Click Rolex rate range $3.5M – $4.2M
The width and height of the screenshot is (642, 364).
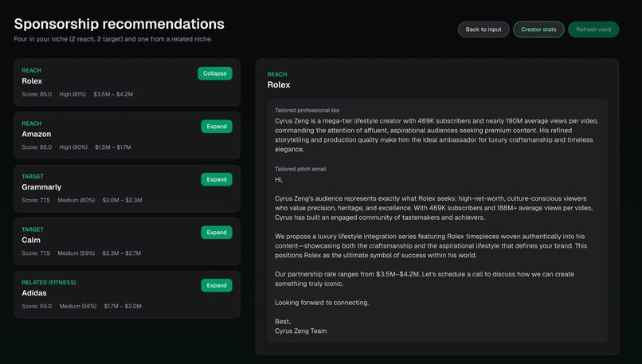[x=113, y=94]
